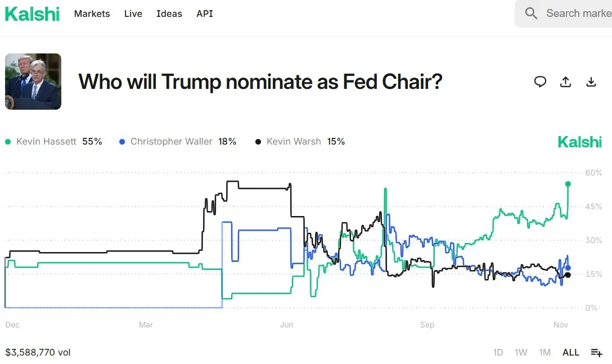The height and width of the screenshot is (364, 612).
Task: Open the API page
Action: pos(204,14)
